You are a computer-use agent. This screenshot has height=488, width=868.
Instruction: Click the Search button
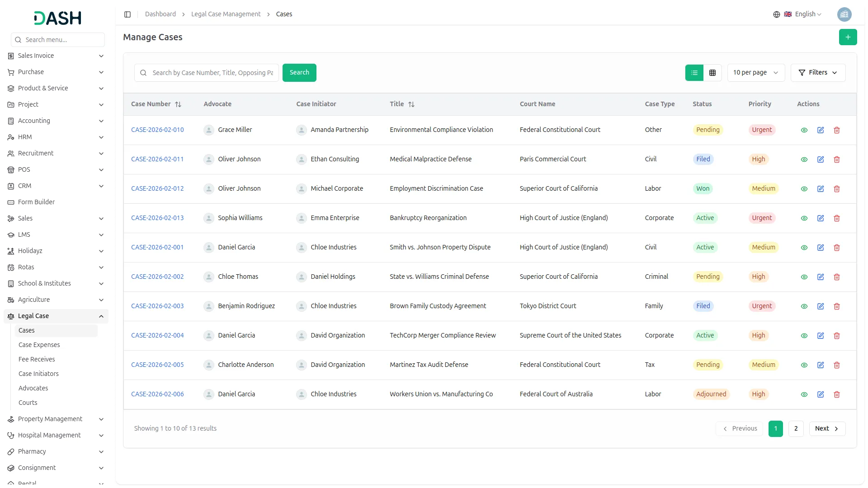pyautogui.click(x=299, y=73)
